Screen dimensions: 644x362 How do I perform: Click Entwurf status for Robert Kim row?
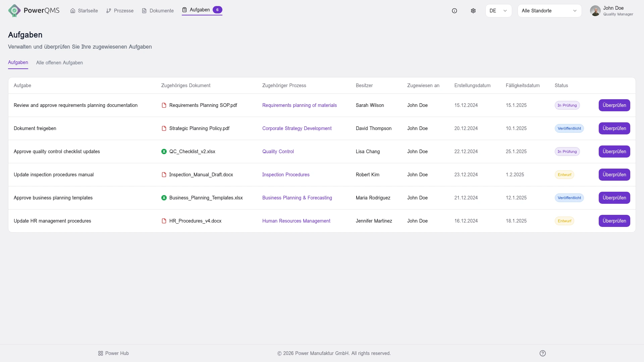click(x=565, y=175)
